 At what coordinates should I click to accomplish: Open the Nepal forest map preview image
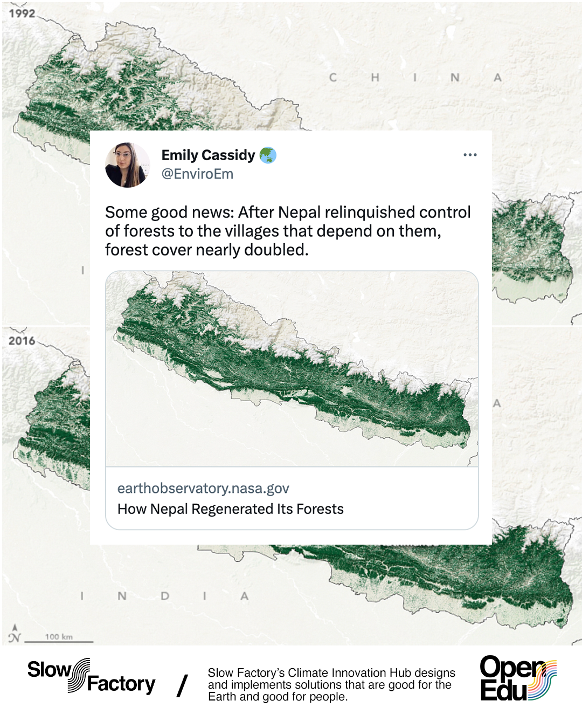pos(292,369)
